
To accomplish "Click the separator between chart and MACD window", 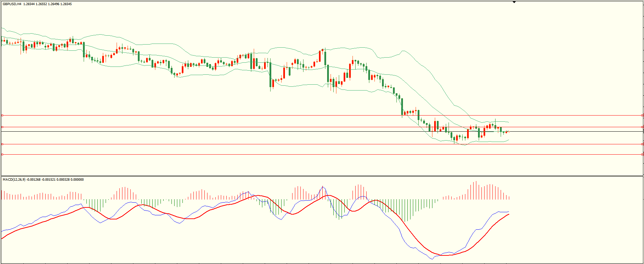I will (322, 176).
